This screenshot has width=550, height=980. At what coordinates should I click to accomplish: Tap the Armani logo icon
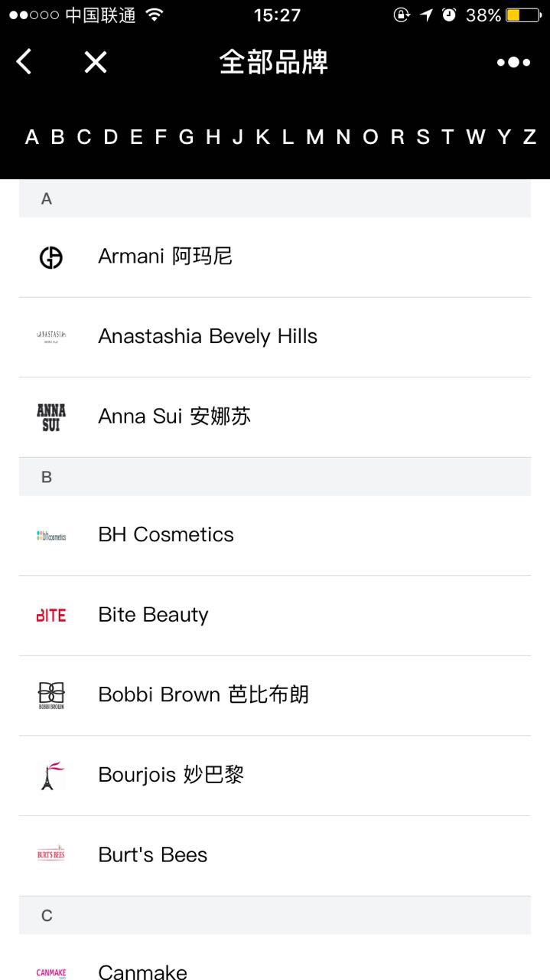(x=51, y=258)
